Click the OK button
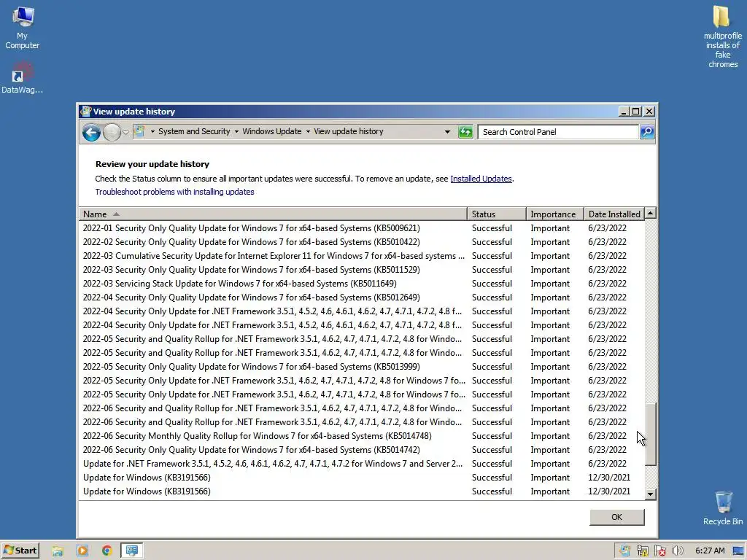747x560 pixels. point(616,517)
